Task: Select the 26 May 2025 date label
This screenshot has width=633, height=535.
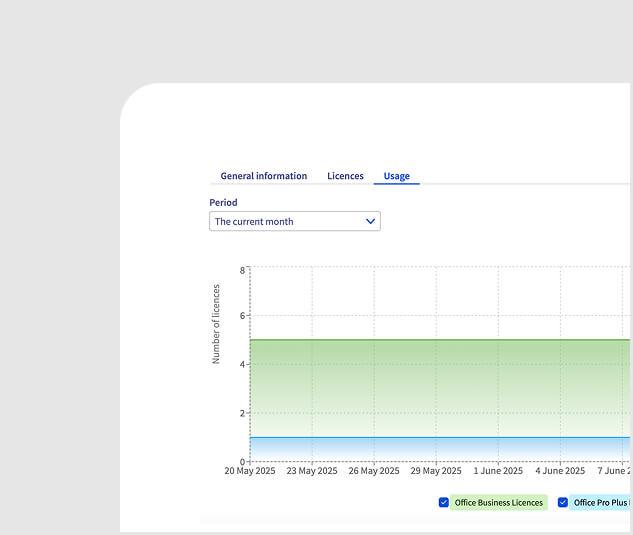Action: point(374,471)
